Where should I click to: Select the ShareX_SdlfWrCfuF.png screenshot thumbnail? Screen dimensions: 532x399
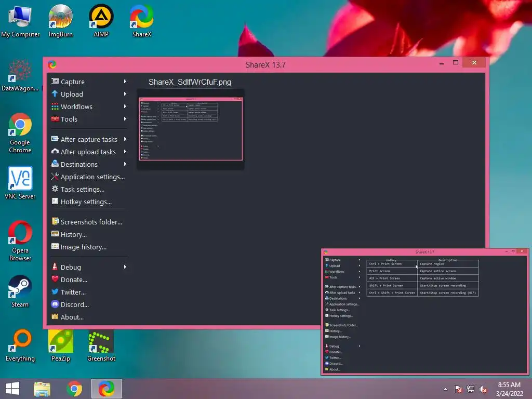click(191, 129)
